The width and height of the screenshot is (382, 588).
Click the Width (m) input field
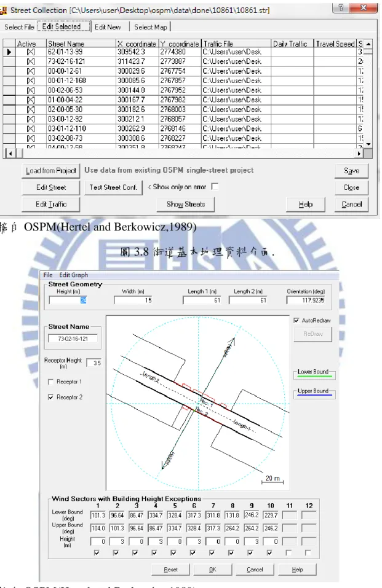[x=133, y=300]
